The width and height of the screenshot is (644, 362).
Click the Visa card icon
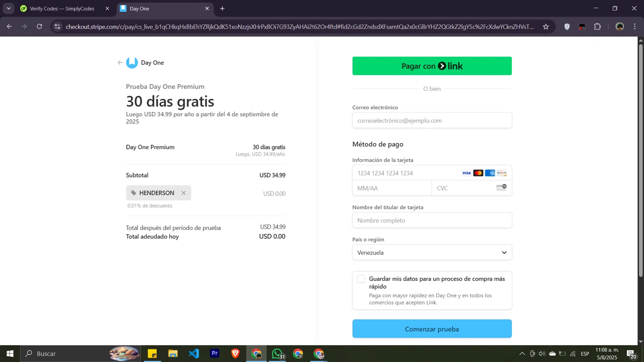coord(466,173)
